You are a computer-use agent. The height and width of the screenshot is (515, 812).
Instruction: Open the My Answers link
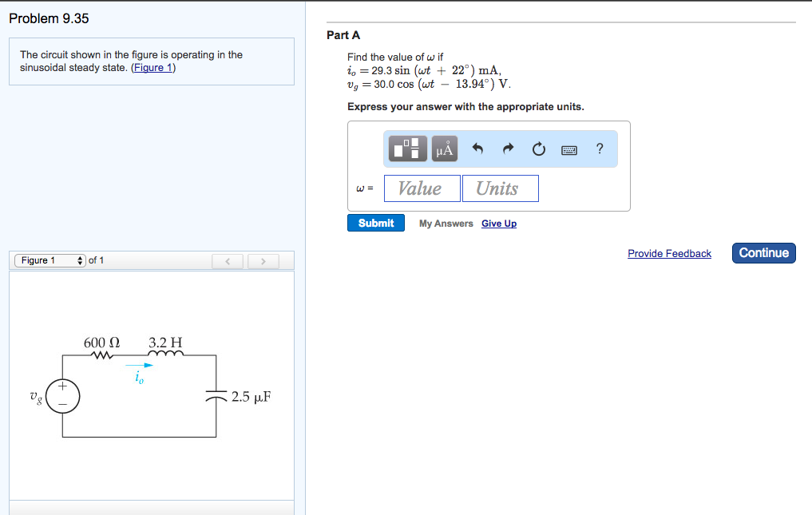click(446, 224)
